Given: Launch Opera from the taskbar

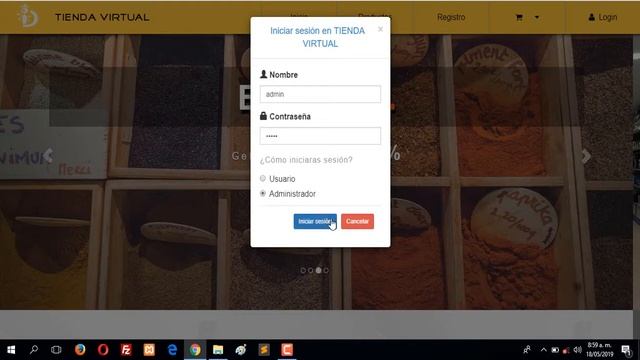Looking at the screenshot, I should click(x=103, y=350).
